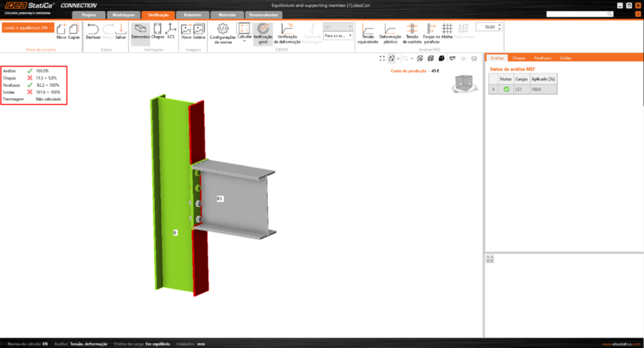
Task: Expand the Calcular dropdown arrow
Action: point(245,41)
